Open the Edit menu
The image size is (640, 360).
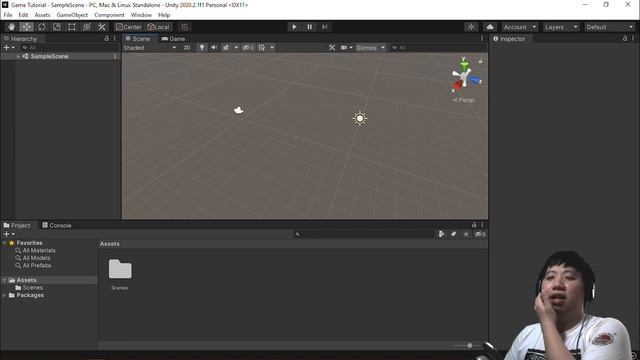click(23, 15)
